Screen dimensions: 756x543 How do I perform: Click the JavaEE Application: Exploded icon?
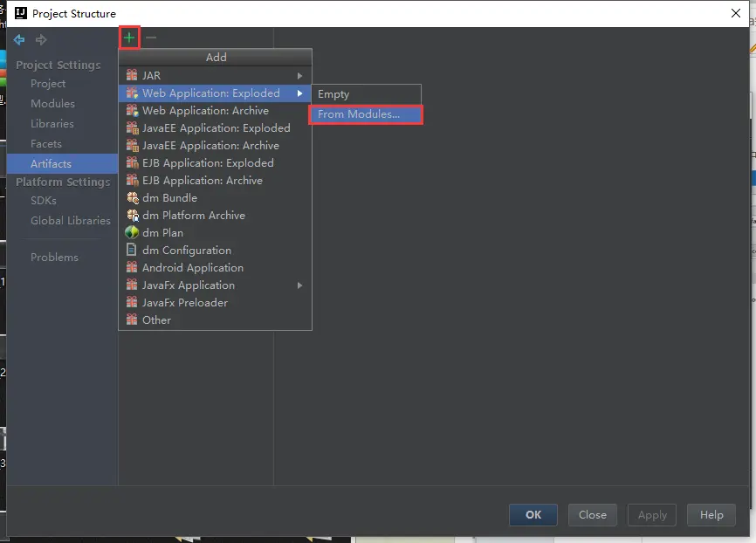click(132, 127)
